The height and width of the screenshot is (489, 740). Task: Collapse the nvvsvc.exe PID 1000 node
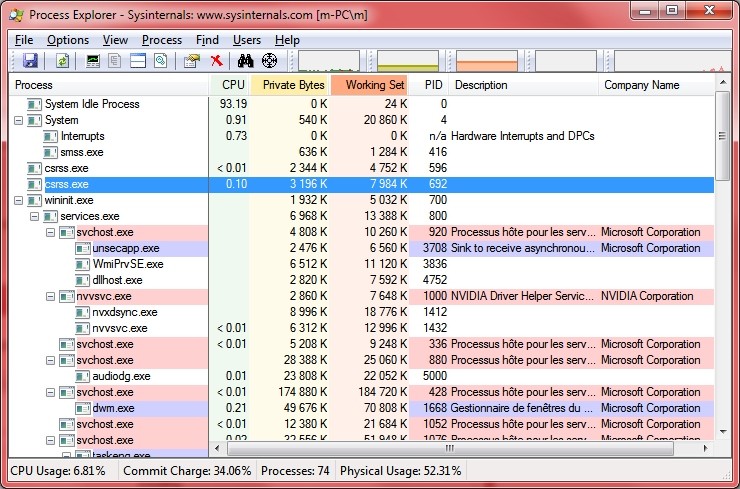tap(50, 296)
